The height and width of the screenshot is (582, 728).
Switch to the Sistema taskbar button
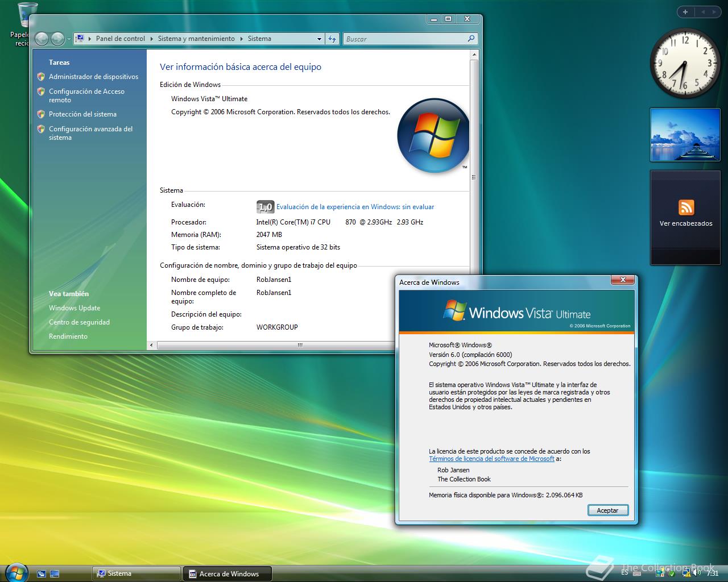click(136, 573)
